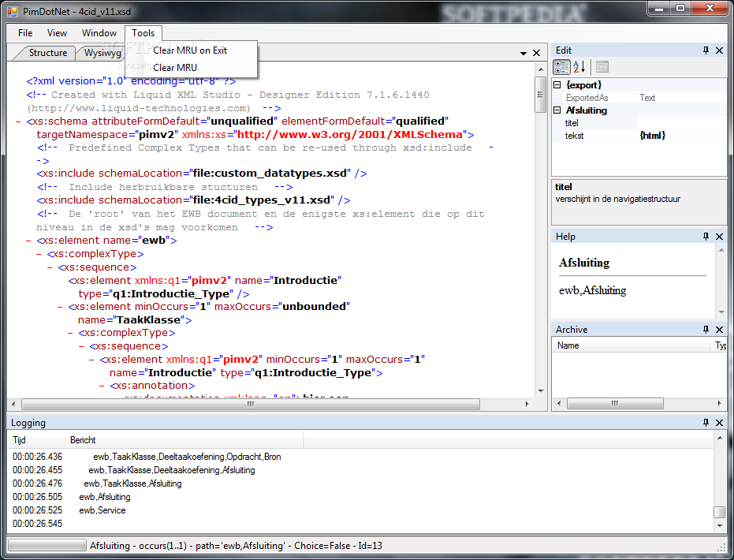The image size is (734, 560).
Task: Switch to the Structure tab
Action: (48, 53)
